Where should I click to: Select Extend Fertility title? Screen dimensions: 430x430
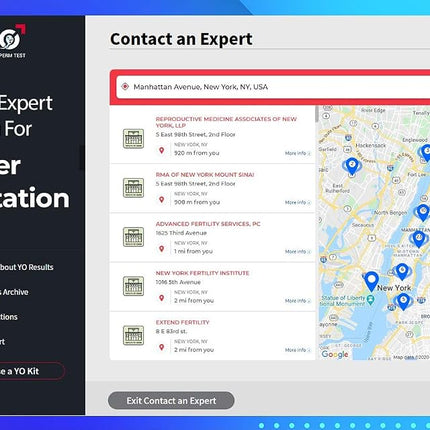point(182,322)
